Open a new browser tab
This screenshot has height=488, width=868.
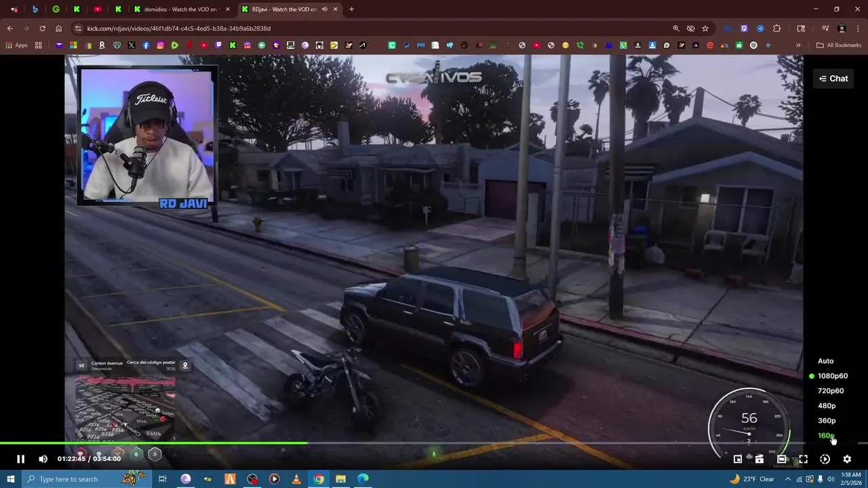point(351,9)
